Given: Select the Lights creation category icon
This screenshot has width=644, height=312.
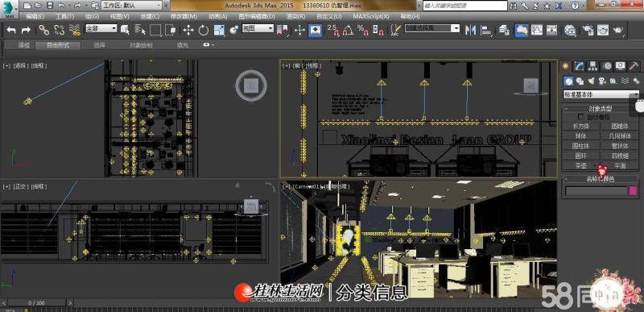Looking at the screenshot, I should (591, 81).
